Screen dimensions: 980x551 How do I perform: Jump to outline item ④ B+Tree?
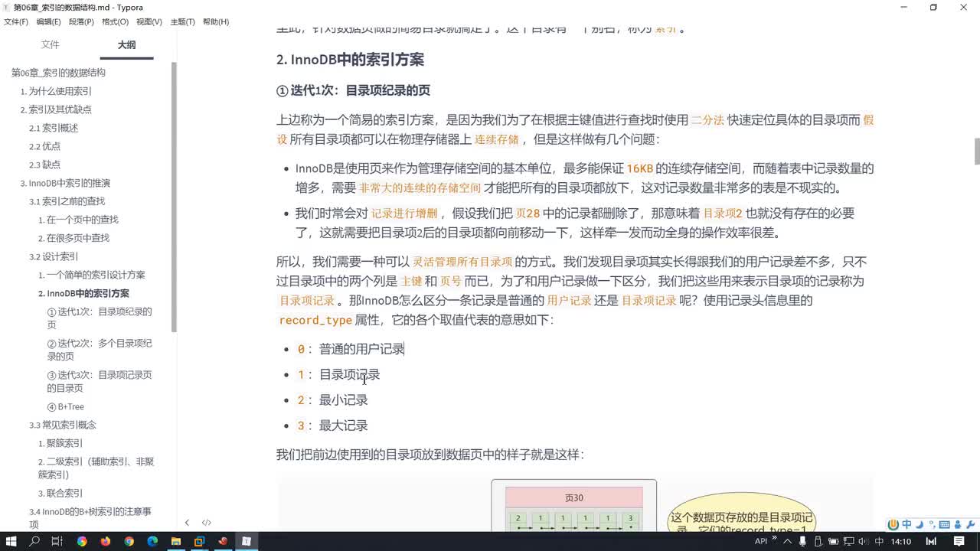66,406
